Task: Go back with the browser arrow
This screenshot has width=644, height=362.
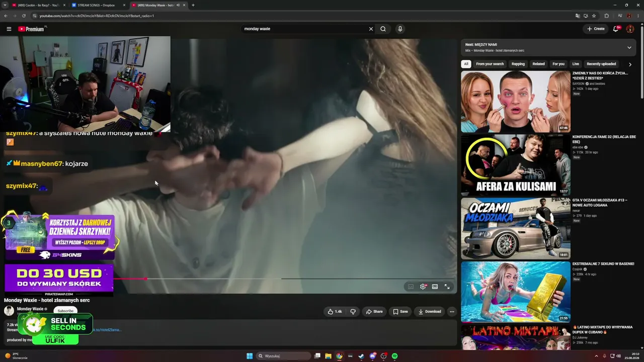Action: (x=6, y=16)
